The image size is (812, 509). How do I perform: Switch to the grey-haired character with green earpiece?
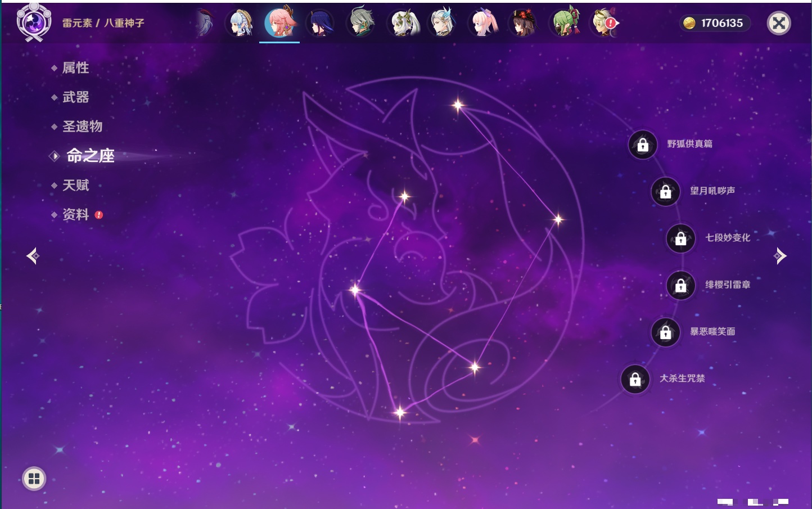360,23
